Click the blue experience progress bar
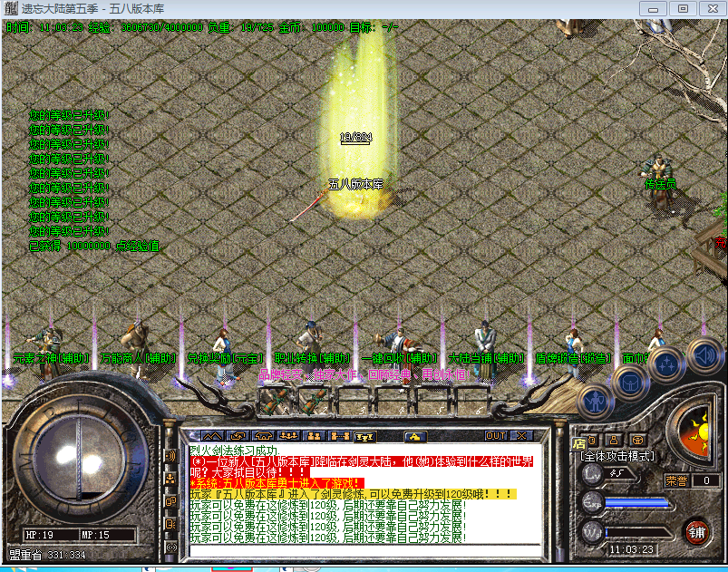 [637, 503]
